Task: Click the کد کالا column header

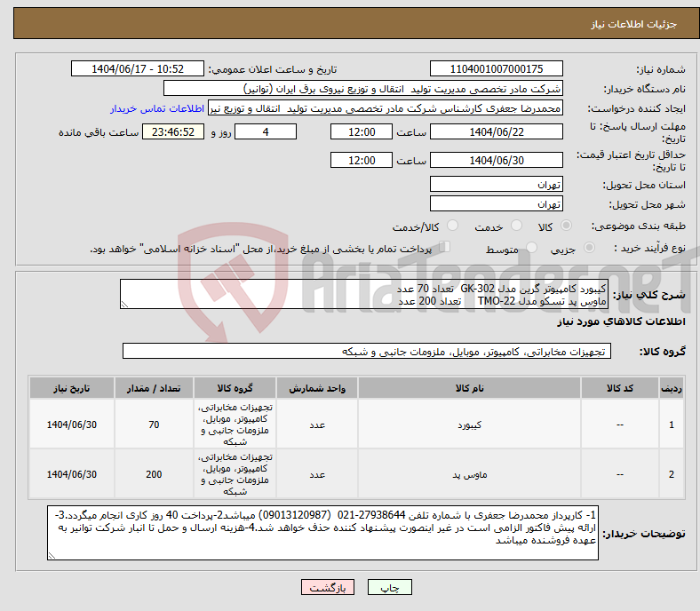Action: tap(620, 388)
